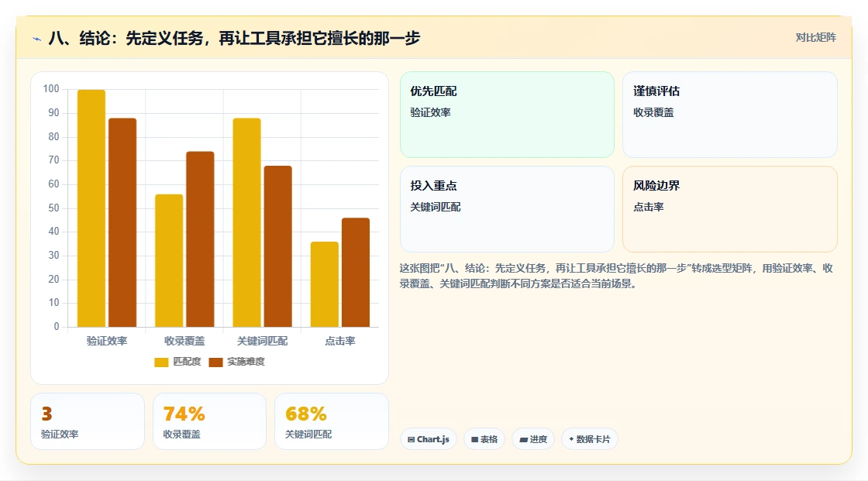Click the 收录覆盖 实施难度 bar

click(200, 239)
